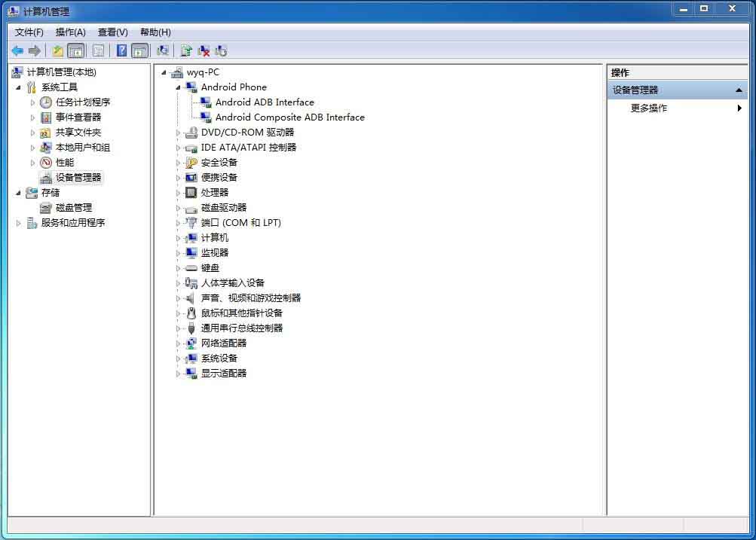Click the update driver software toolbar icon
Viewport: 756px width, 540px height.
(x=186, y=50)
